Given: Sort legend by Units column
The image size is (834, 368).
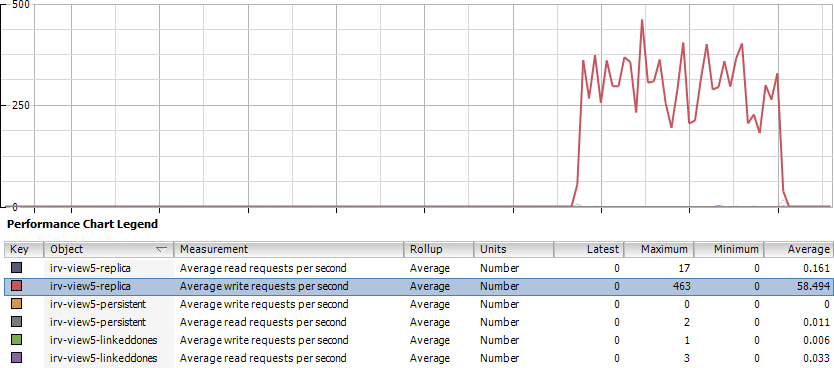Looking at the screenshot, I should coord(514,249).
